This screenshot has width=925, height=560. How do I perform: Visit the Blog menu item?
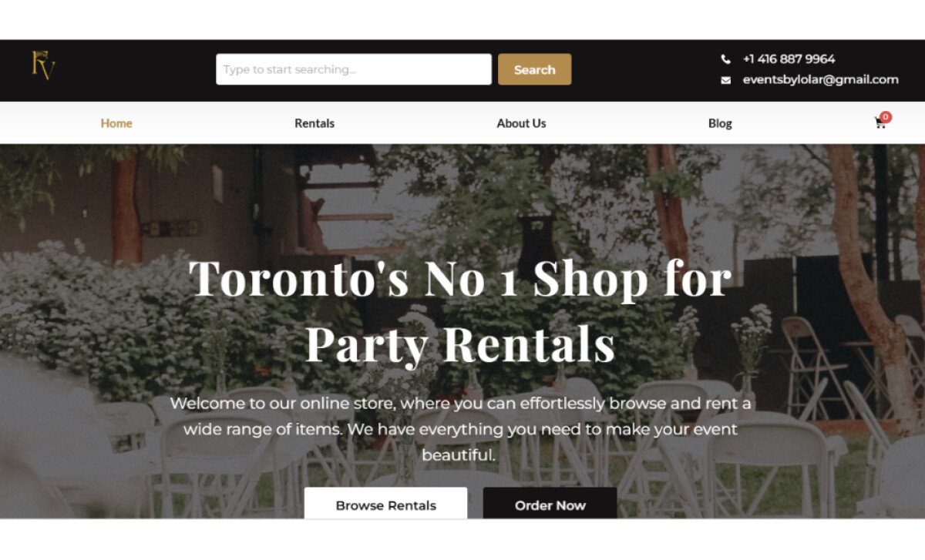[720, 123]
